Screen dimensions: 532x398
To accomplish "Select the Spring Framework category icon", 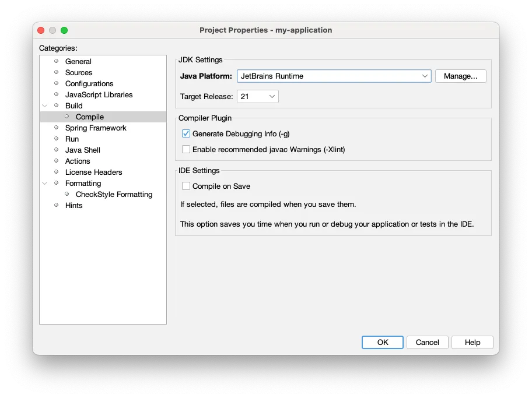I will coord(57,128).
